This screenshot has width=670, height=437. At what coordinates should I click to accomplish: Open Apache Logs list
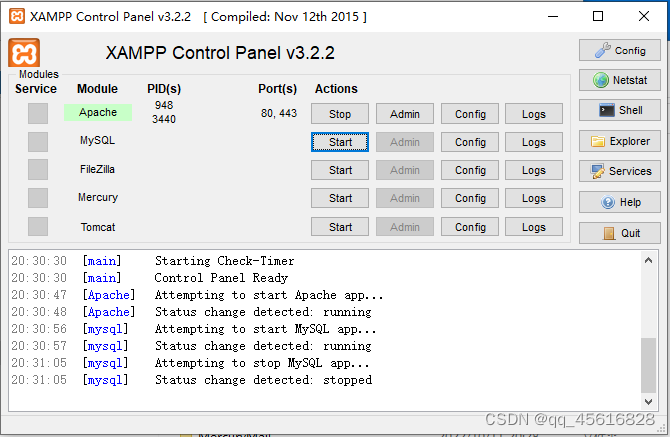coord(534,114)
